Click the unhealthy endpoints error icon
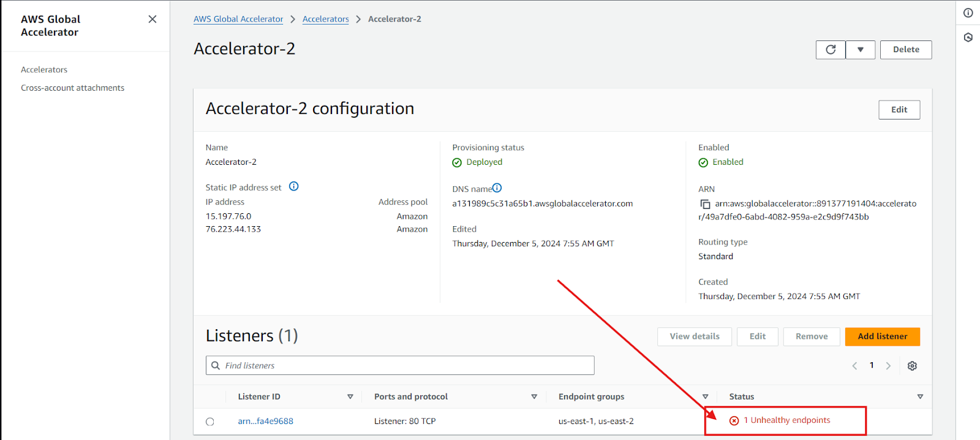 (x=734, y=420)
